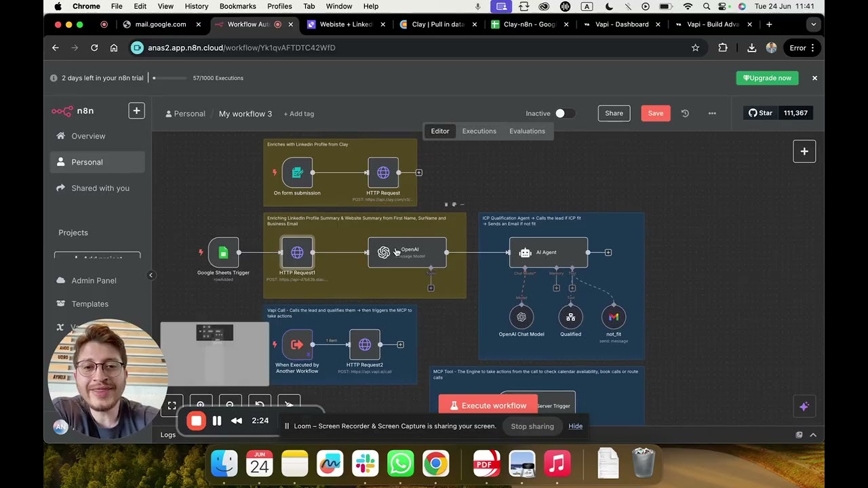Screen dimensions: 868x488
Task: Open Overview in the sidebar
Action: click(97, 136)
